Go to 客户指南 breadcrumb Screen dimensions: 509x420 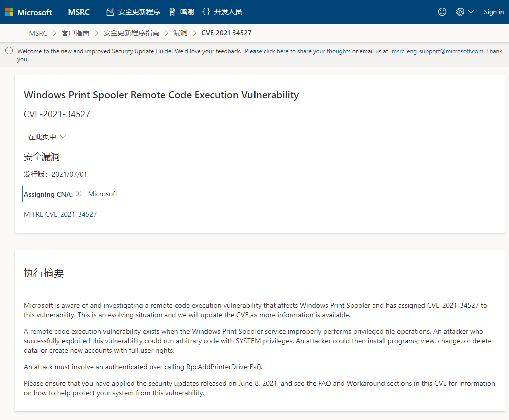coord(75,33)
